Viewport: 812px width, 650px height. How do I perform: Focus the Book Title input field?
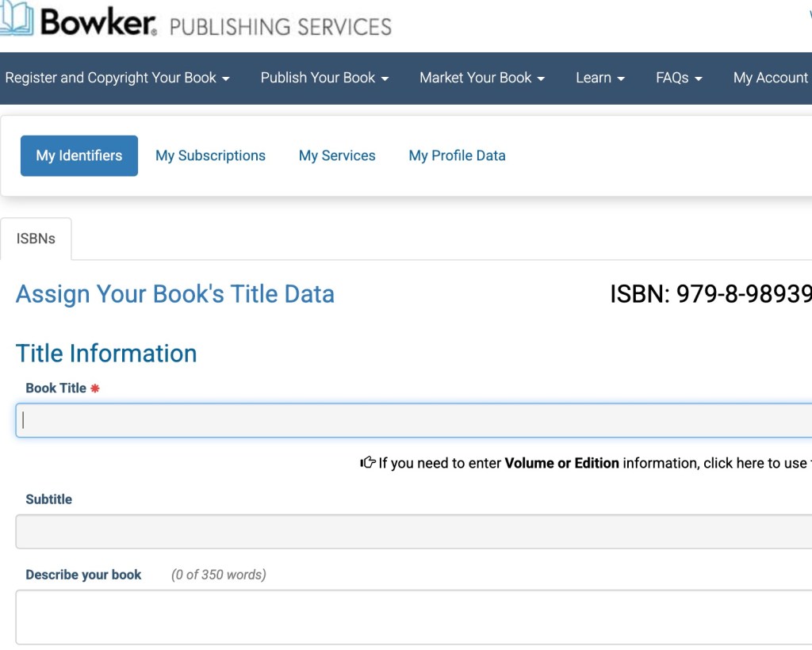[412, 420]
